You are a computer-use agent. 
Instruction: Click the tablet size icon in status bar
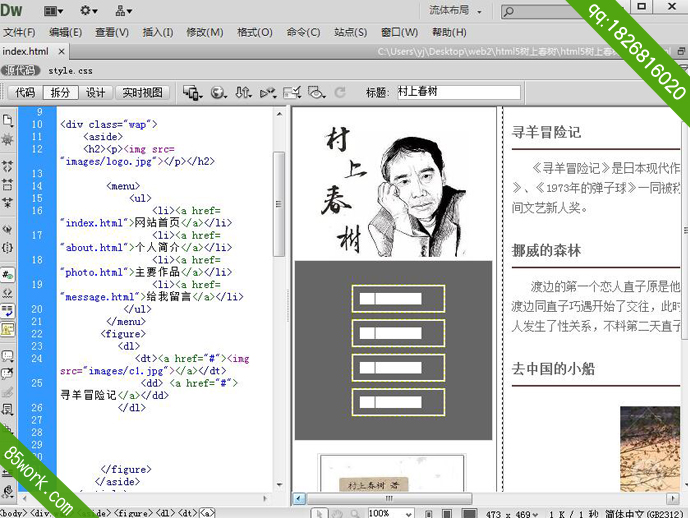447,514
